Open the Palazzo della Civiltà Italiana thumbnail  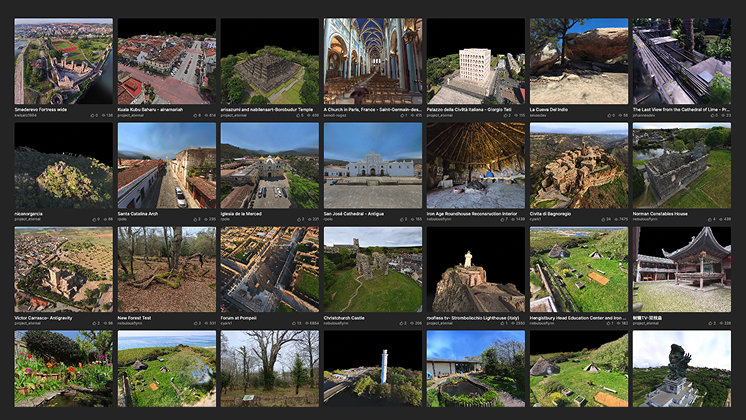coord(476,61)
